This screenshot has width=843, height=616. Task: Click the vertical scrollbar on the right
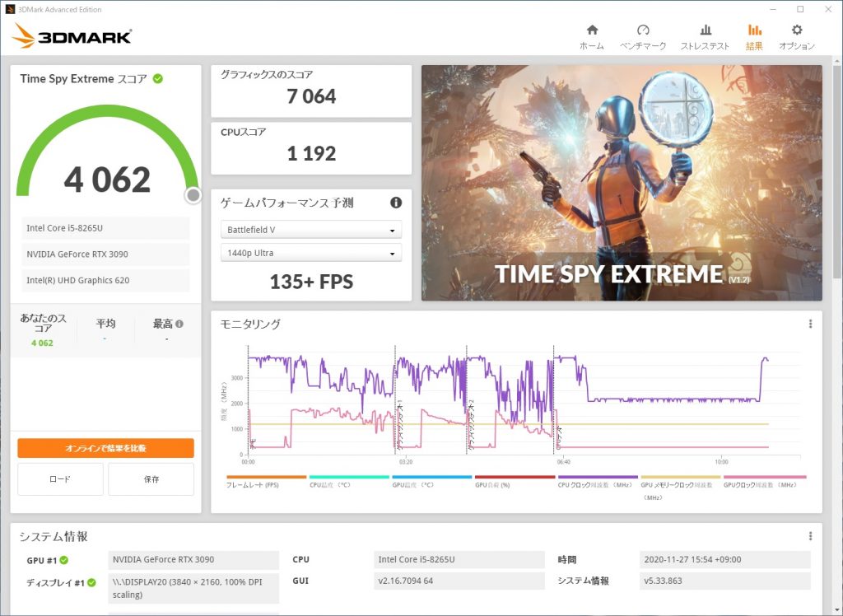(x=837, y=172)
